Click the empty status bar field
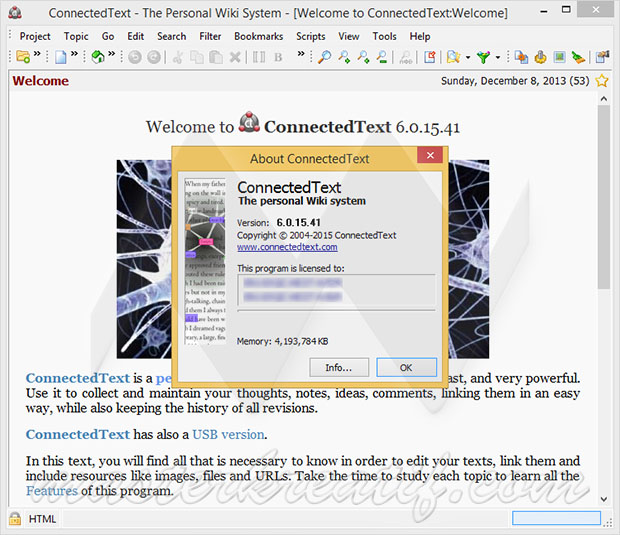 (556, 518)
